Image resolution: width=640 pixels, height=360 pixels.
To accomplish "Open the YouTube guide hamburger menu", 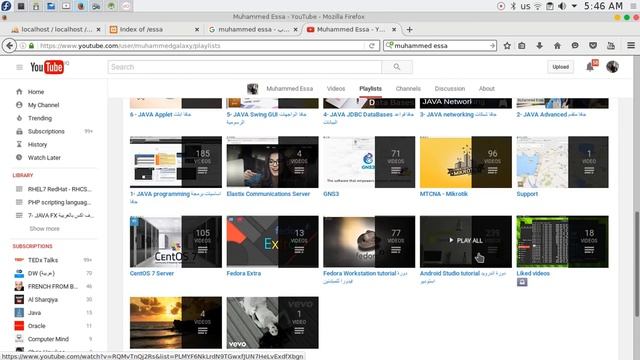I will tap(19, 67).
